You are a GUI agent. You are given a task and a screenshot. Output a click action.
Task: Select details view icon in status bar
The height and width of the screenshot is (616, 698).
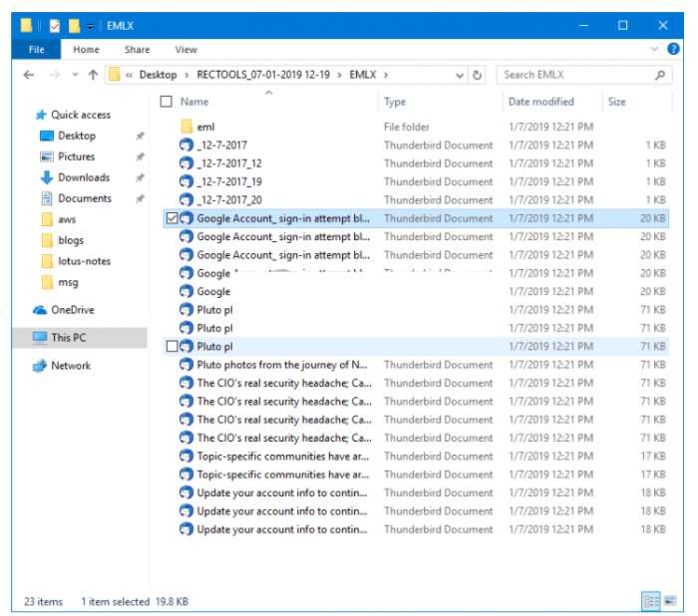(650, 601)
